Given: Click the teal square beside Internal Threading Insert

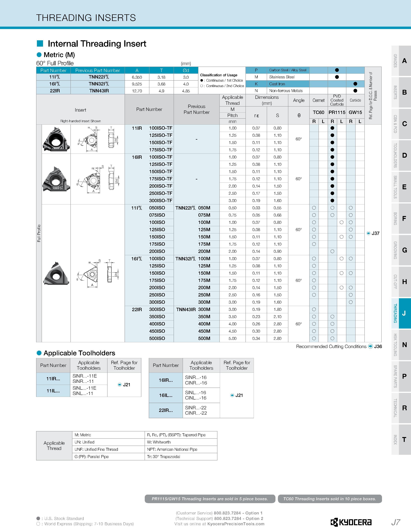Looking at the screenshot, I should pos(40,44).
